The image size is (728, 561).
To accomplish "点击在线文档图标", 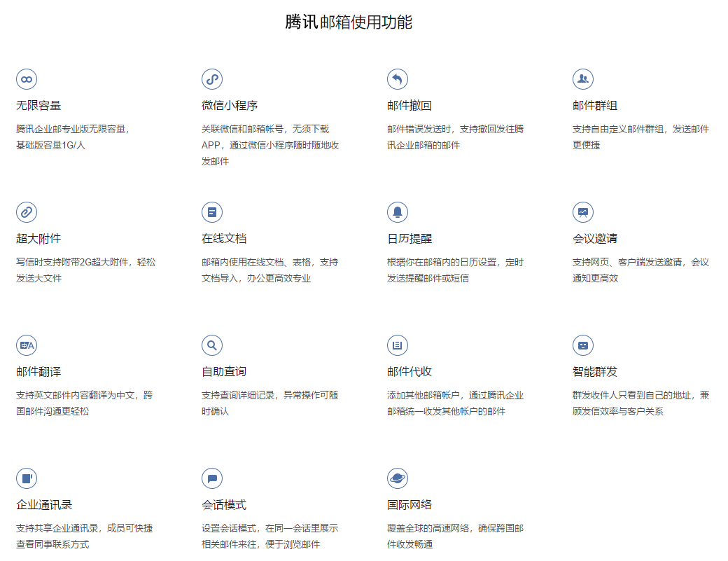I will 211,212.
